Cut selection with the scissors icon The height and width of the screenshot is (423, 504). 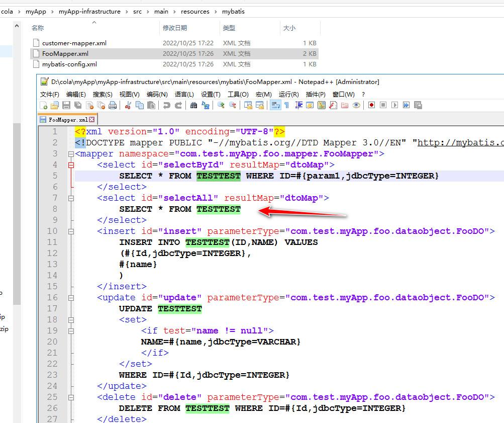coord(128,105)
